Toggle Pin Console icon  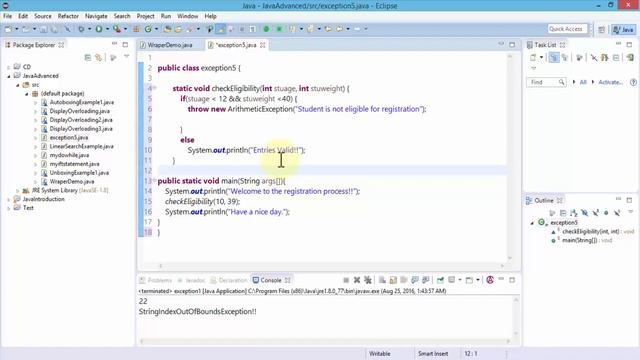click(x=440, y=280)
